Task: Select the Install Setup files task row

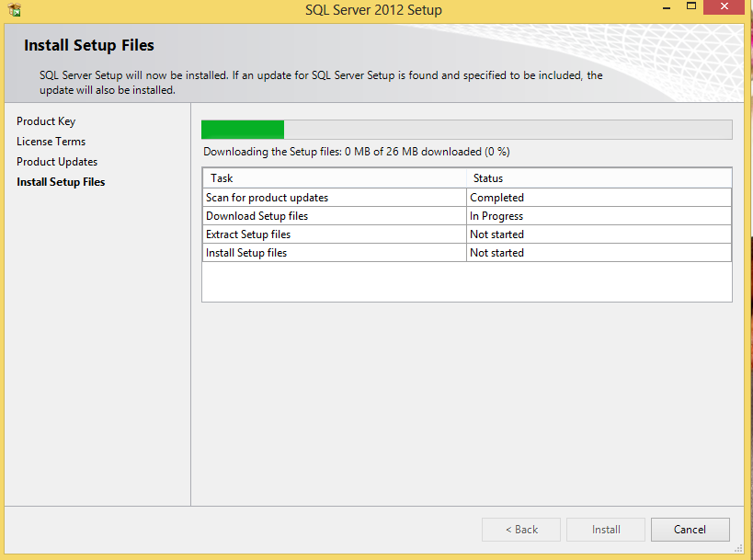Action: point(467,253)
